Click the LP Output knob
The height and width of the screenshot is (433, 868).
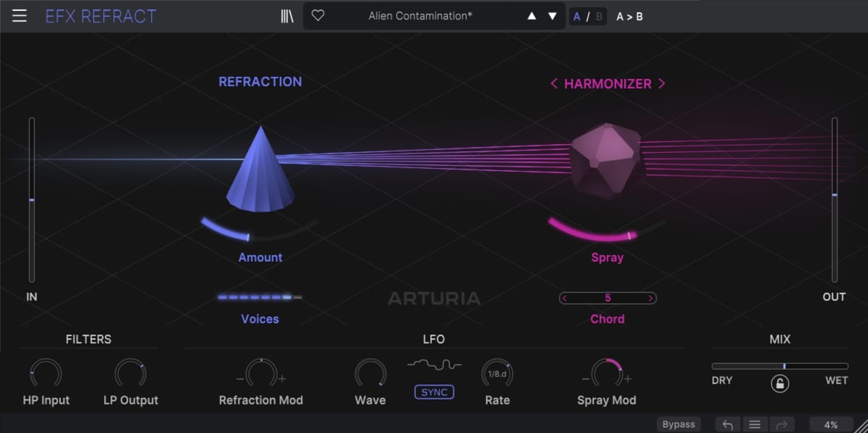tap(130, 374)
